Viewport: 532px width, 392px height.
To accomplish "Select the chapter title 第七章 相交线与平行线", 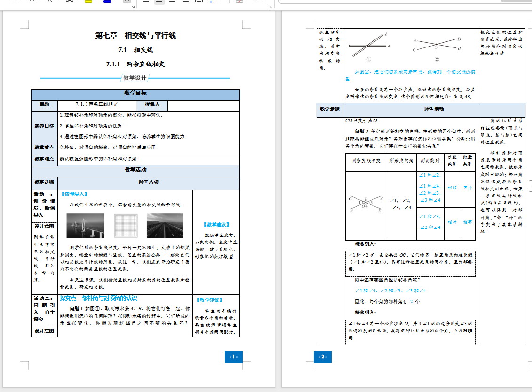I will [x=135, y=36].
